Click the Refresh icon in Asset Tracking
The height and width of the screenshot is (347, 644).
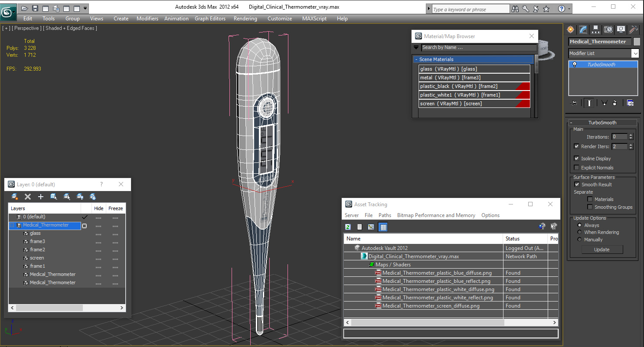[x=348, y=227]
